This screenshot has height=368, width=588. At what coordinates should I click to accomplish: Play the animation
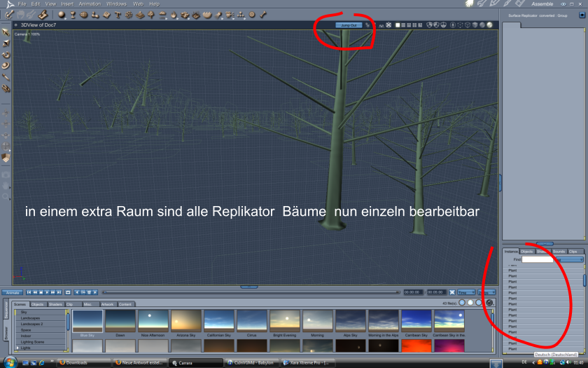point(47,292)
